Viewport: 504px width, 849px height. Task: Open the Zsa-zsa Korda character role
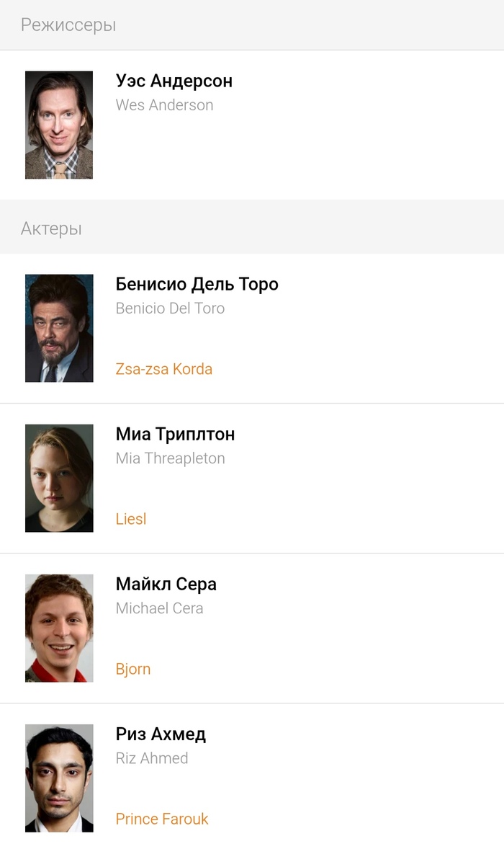point(164,369)
